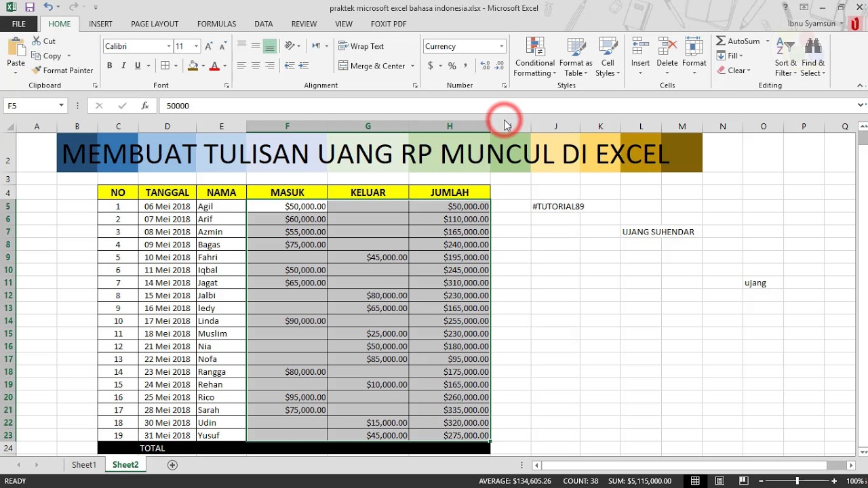Screen dimensions: 868x488
Task: Click the Insert Function fx icon
Action: click(144, 105)
